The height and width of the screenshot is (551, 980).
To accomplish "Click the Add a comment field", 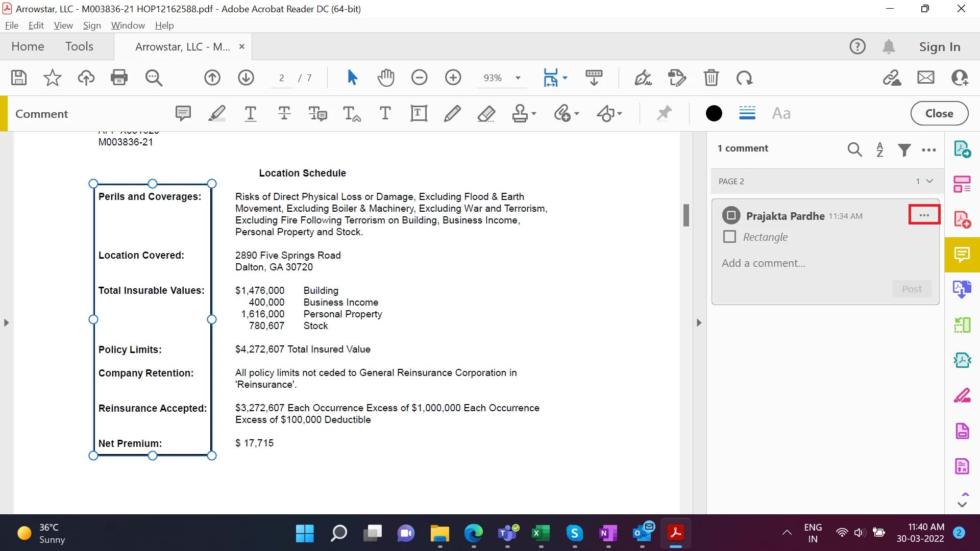I will point(763,263).
